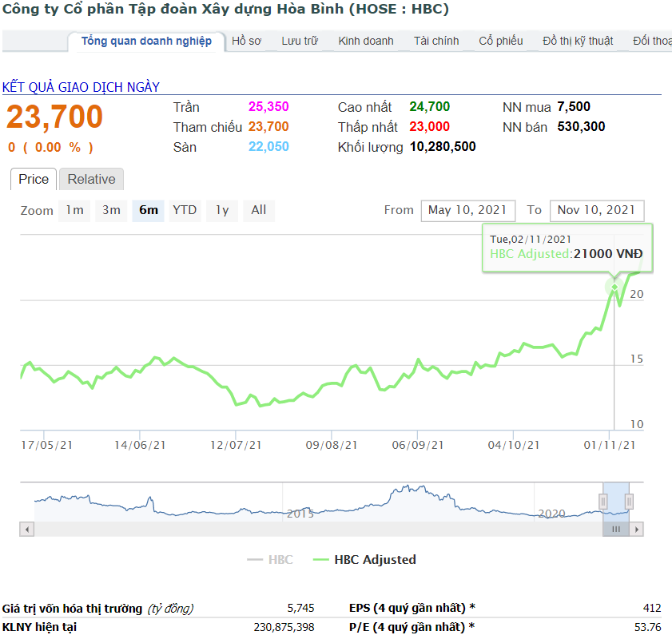Open the partially visible Đối thoại tab
Viewport: 672px width, 635px height.
click(652, 41)
